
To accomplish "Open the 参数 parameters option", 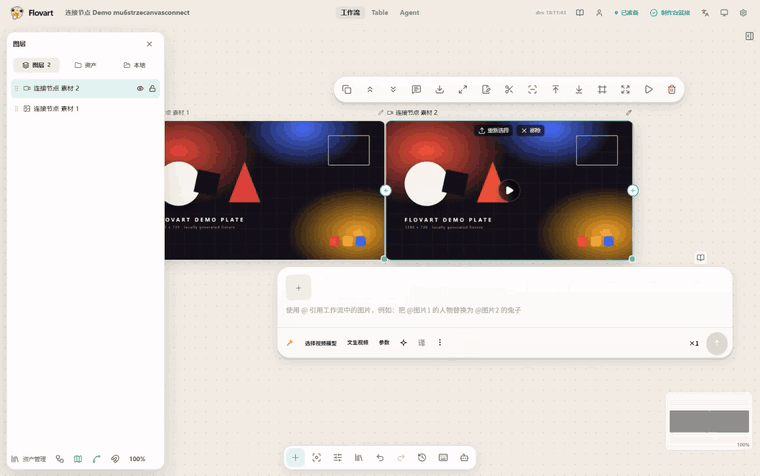I will click(x=384, y=343).
